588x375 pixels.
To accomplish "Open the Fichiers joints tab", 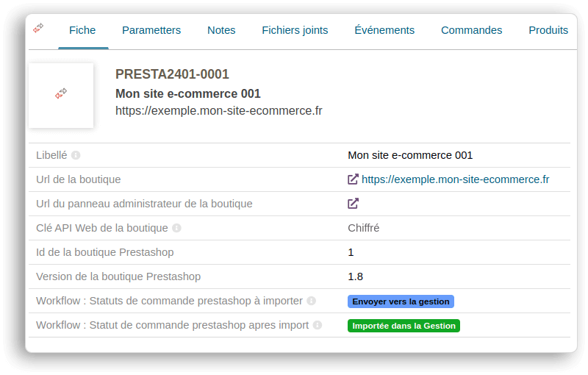I will coord(295,30).
